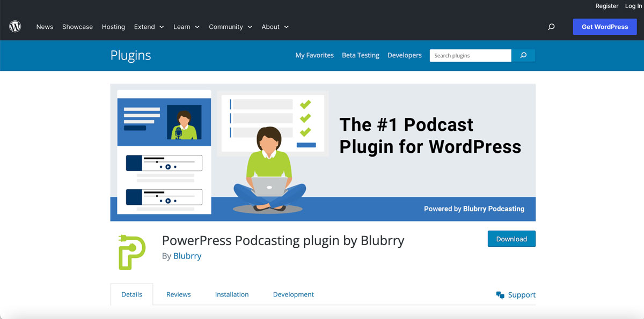The width and height of the screenshot is (644, 319).
Task: Select the Details tab
Action: pyautogui.click(x=131, y=294)
